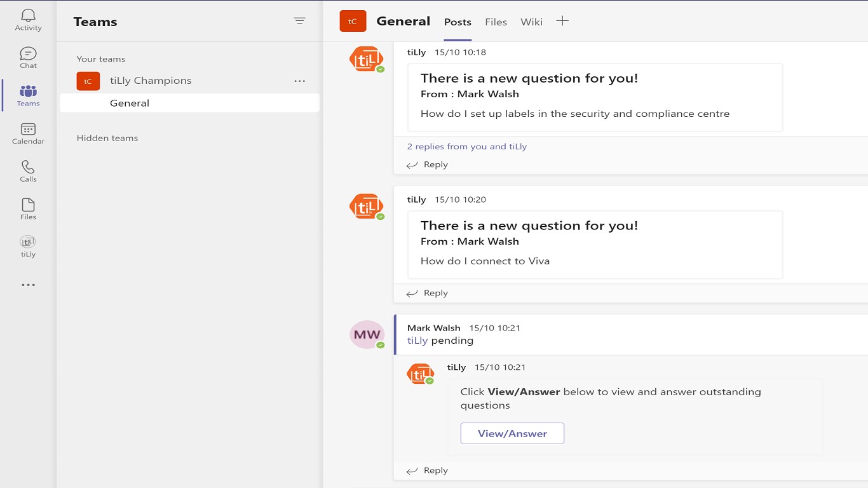Select the Teams icon in sidebar
This screenshot has width=868, height=488.
[28, 95]
